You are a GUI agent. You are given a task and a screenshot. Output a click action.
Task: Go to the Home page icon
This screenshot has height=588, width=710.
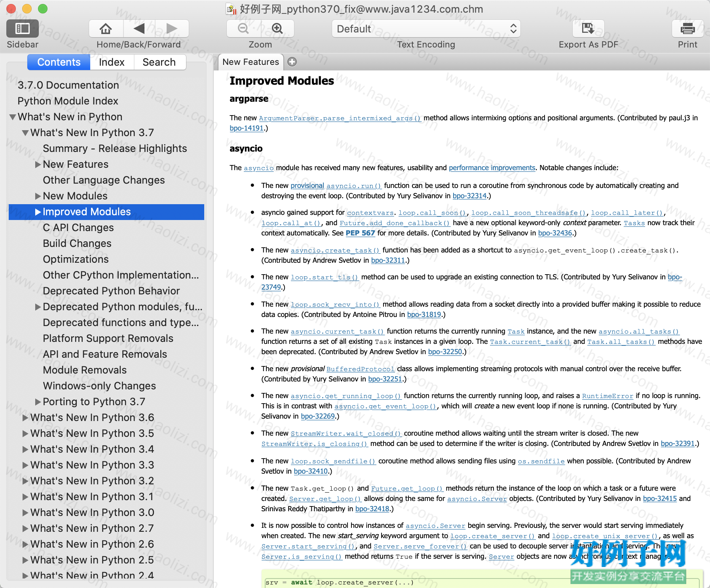(x=106, y=28)
